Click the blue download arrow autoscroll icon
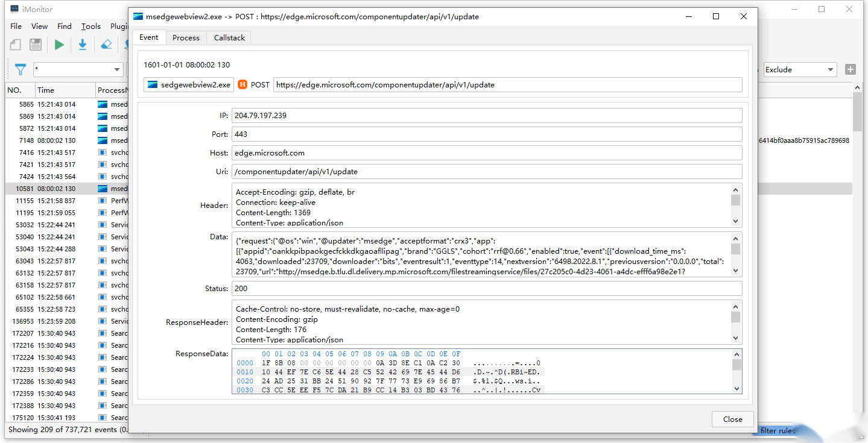Screen dimensions: 868x443 (83, 45)
